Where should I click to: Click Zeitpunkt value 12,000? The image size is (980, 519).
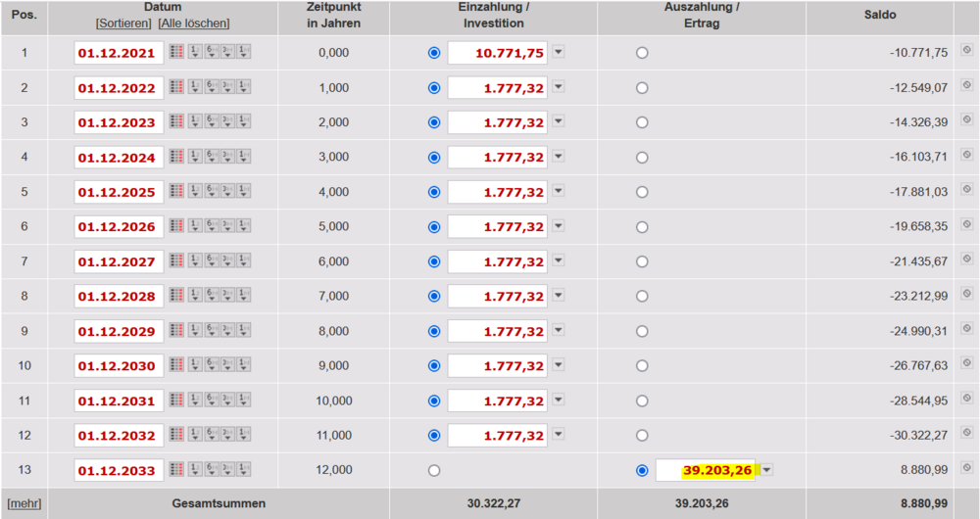(x=334, y=470)
